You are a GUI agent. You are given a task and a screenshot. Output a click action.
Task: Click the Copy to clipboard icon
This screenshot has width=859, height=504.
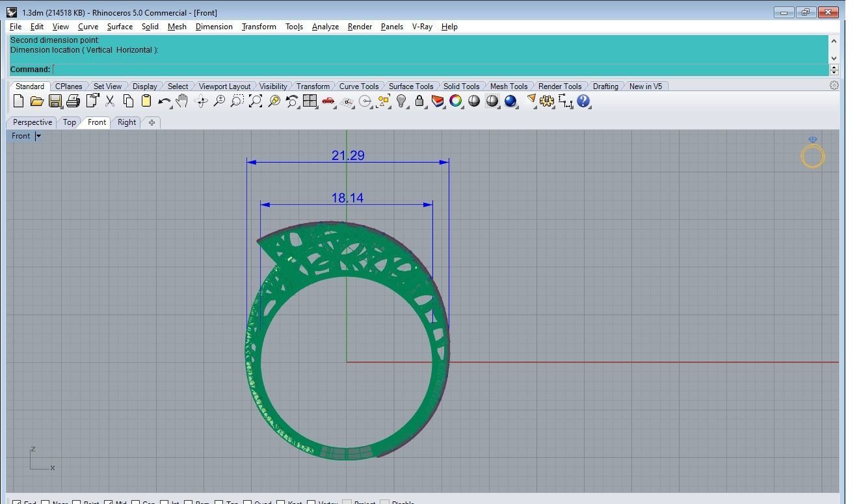(128, 101)
